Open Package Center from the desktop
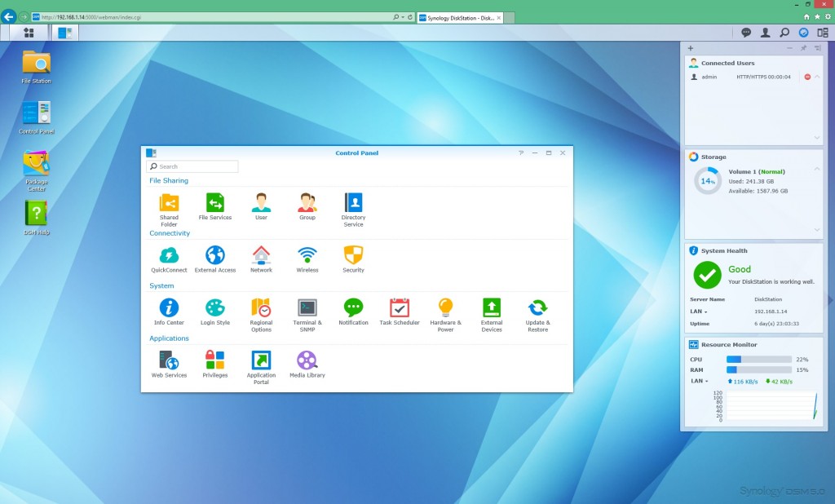The height and width of the screenshot is (504, 835). (36, 164)
